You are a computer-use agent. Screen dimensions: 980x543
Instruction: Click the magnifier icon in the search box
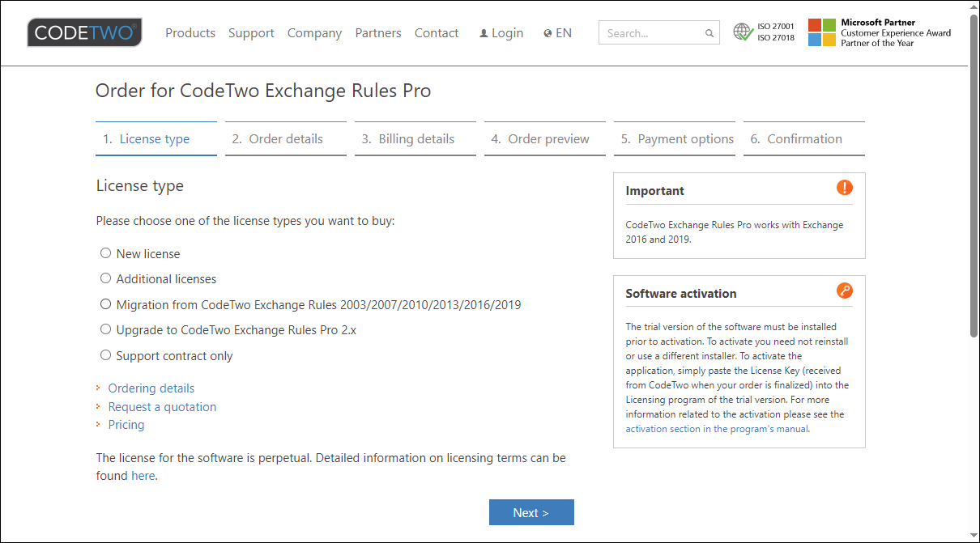pos(709,32)
